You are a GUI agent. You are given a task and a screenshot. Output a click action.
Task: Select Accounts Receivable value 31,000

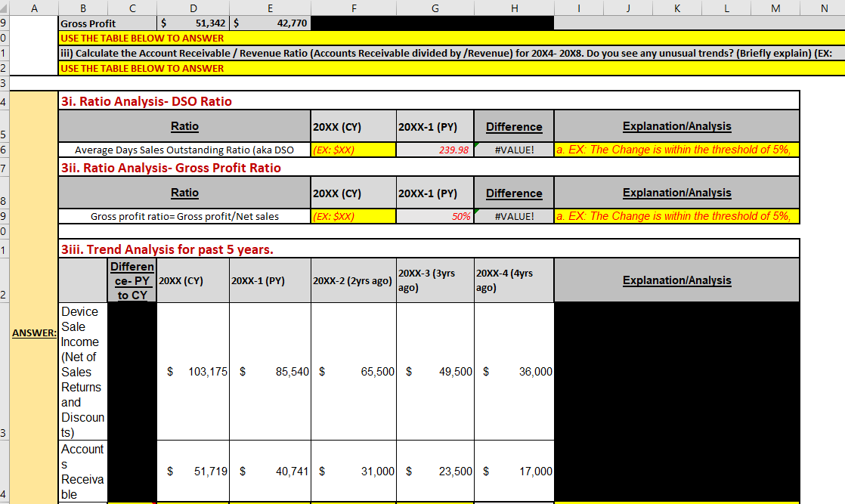(354, 471)
